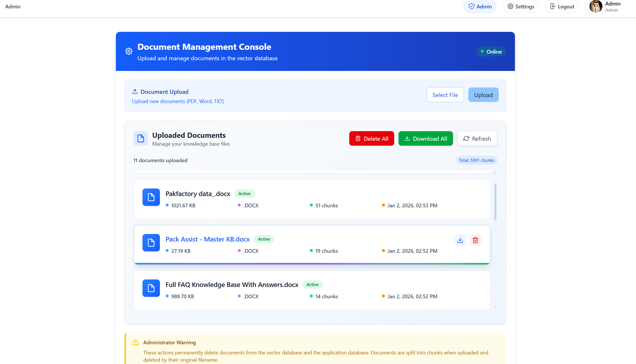636x364 pixels.
Task: Select the Admin tab in the navigation bar
Action: (480, 6)
